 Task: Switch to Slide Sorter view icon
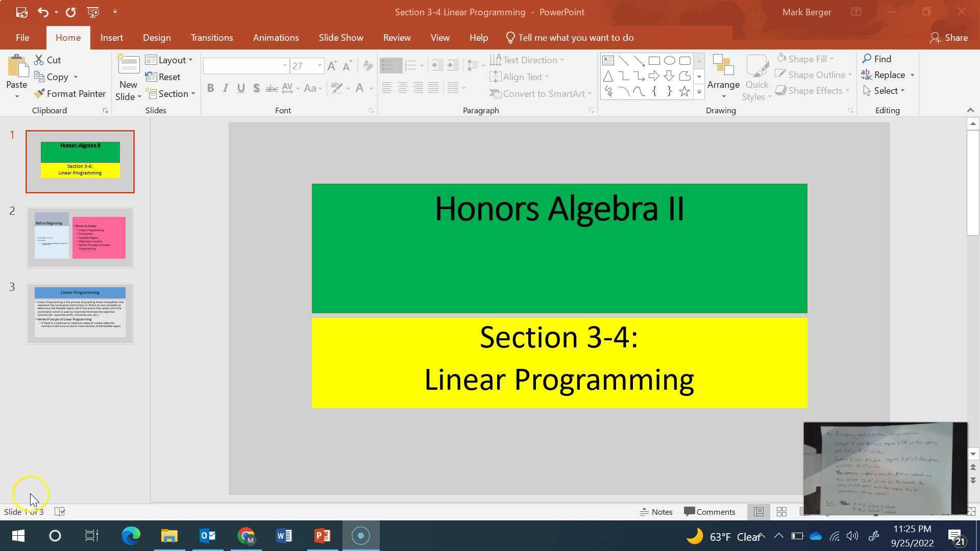(x=781, y=512)
